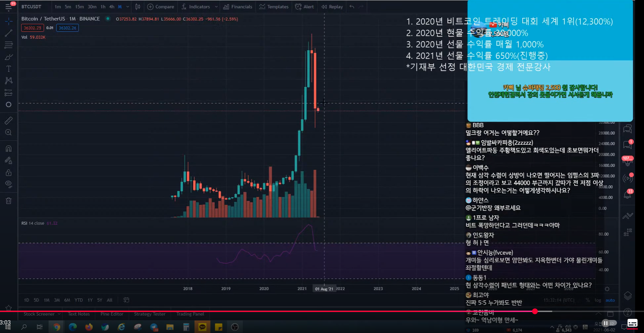Click the video progress bar scrubber handle

[x=535, y=311]
